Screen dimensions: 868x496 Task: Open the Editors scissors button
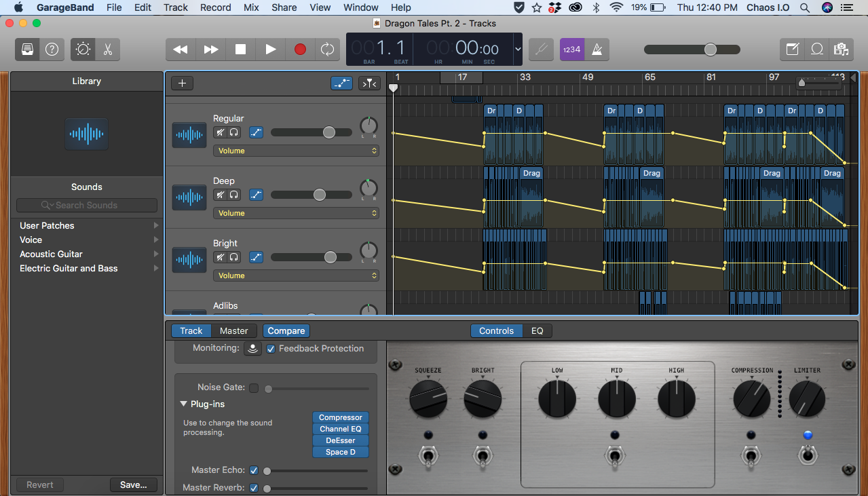108,50
